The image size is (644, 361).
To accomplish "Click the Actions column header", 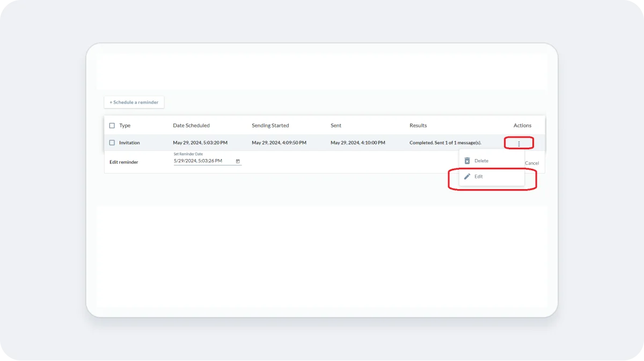I will tap(522, 126).
